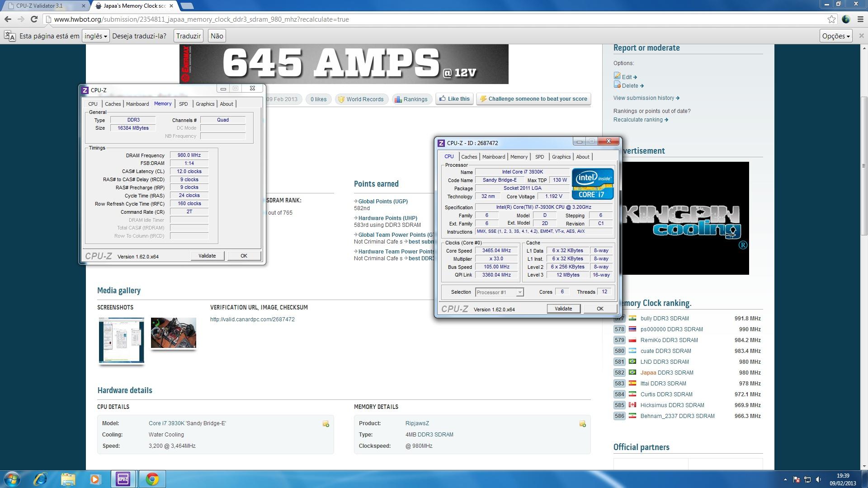Close the translate bar with X
This screenshot has height=488, width=868.
coord(861,36)
